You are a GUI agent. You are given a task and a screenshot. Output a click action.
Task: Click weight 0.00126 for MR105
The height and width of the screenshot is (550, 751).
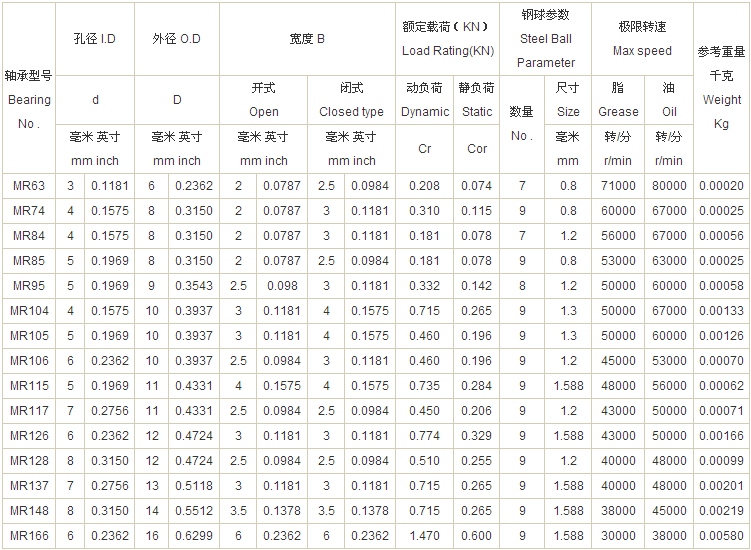(x=721, y=336)
